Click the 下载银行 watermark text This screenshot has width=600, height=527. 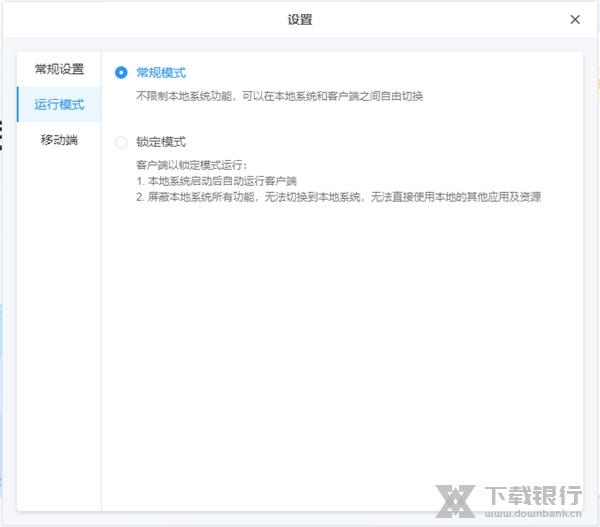[533, 493]
